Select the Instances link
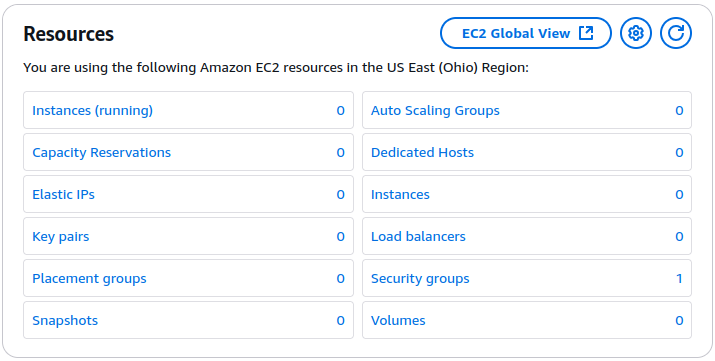The image size is (715, 361). point(400,195)
